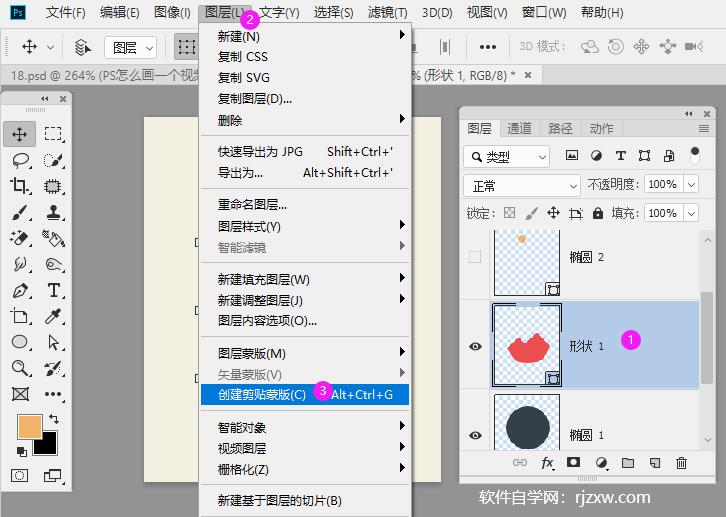Filter for smart objects
Viewport: 726px width, 517px height.
pyautogui.click(x=669, y=156)
